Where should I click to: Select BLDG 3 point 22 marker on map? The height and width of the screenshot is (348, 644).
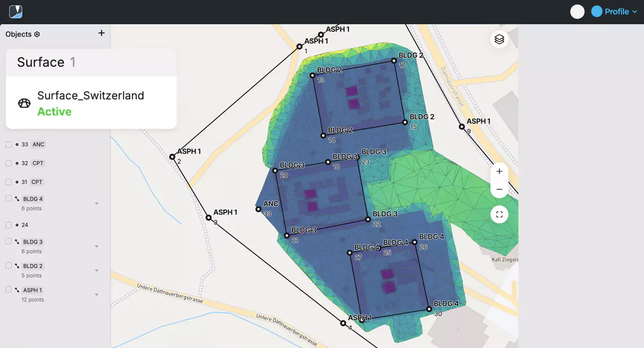368,220
